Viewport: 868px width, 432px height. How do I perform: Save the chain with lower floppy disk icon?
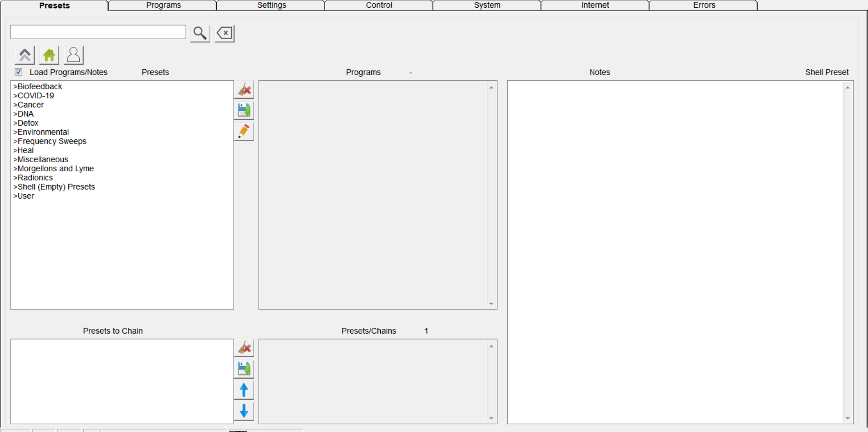pos(244,369)
